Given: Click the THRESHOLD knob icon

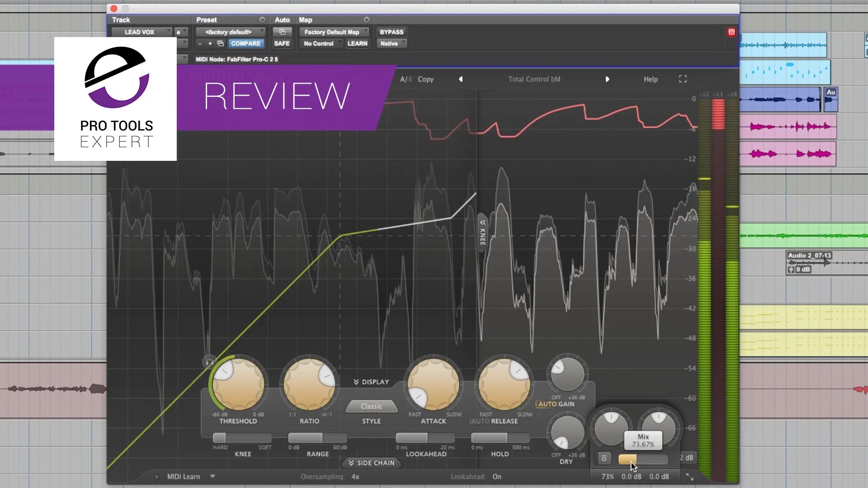Looking at the screenshot, I should tap(238, 385).
